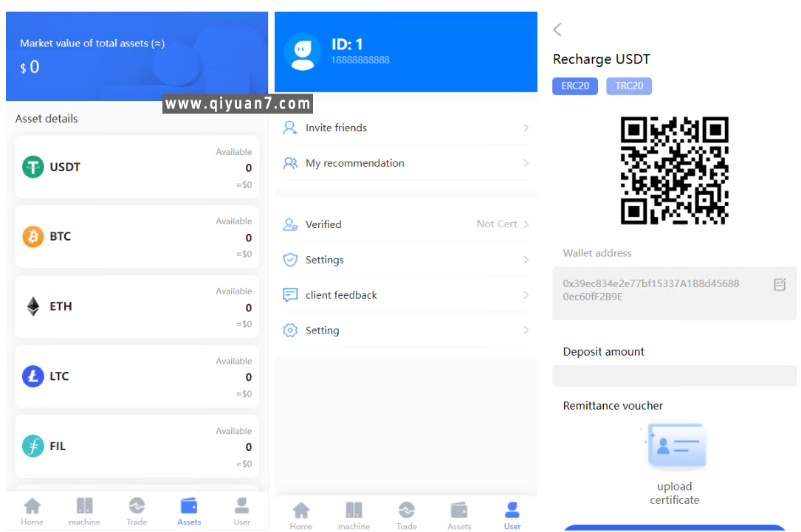Image resolution: width=801 pixels, height=532 pixels.
Task: Click the Filecoin FIL coin icon
Action: [33, 446]
